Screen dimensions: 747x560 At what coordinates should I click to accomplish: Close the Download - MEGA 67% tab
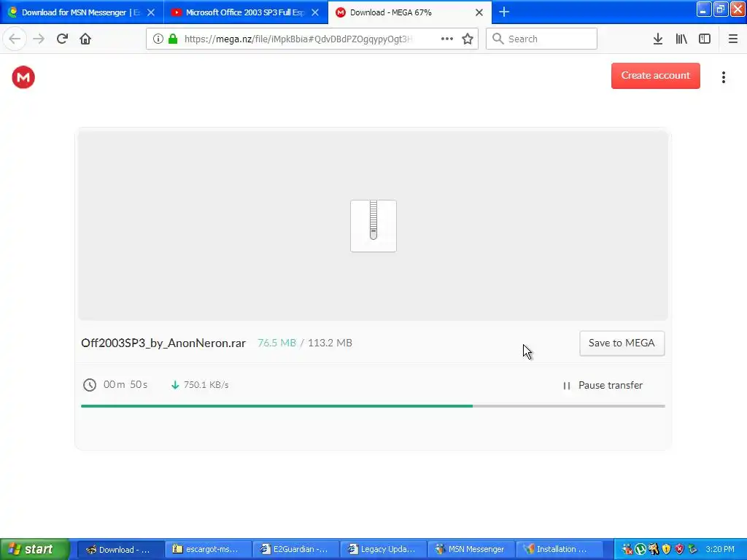(x=479, y=12)
